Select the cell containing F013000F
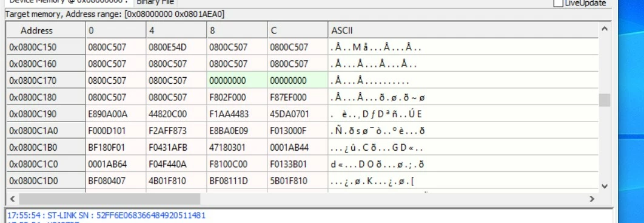The image size is (644, 223). pos(298,131)
